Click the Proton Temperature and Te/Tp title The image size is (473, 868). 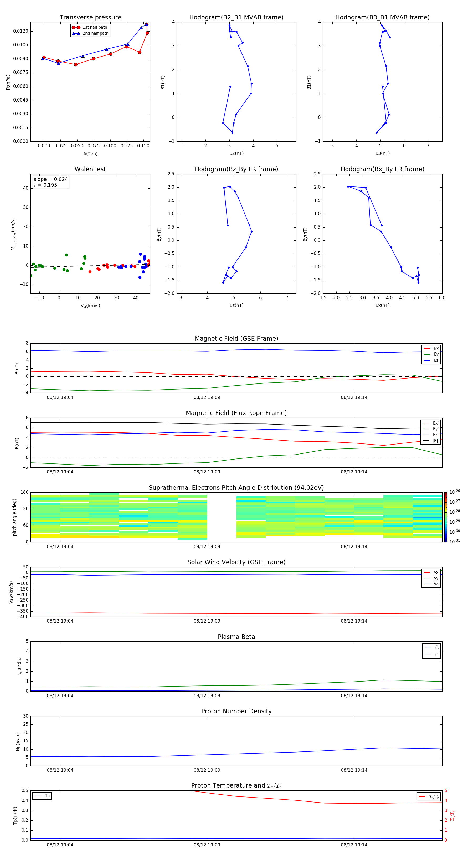click(236, 786)
